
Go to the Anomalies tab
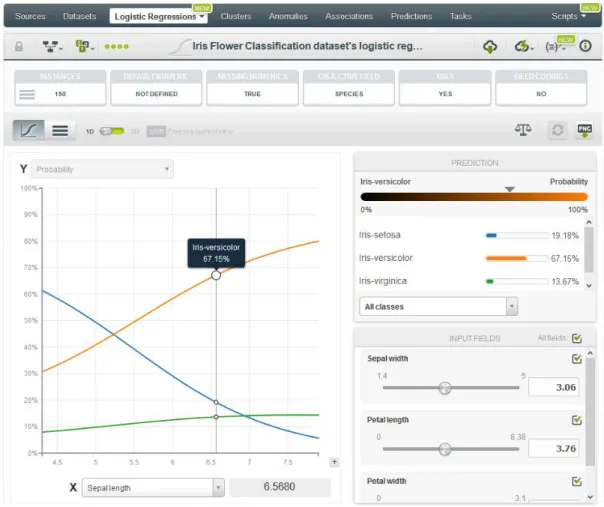pyautogui.click(x=288, y=16)
